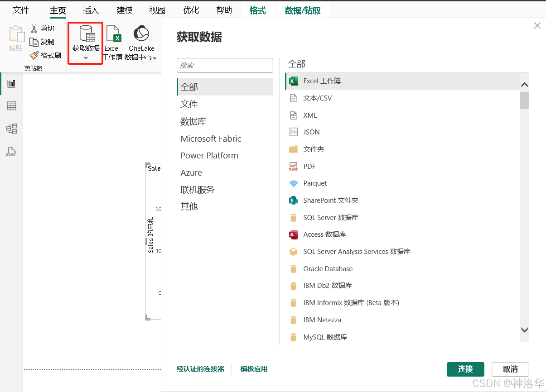Select JSON connector
Viewport: 546px width, 392px height.
(x=402, y=132)
